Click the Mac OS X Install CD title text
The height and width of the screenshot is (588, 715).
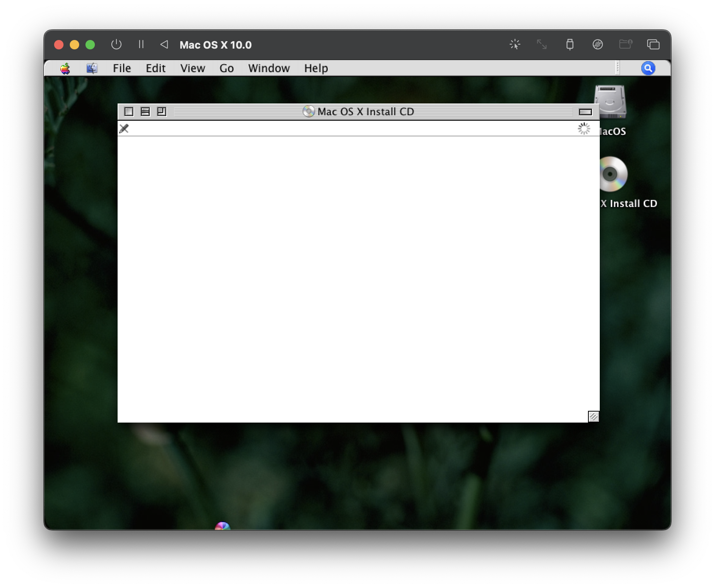pyautogui.click(x=366, y=112)
